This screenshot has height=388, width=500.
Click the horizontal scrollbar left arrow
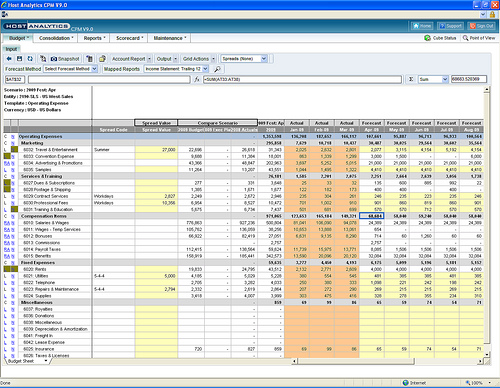pos(294,361)
